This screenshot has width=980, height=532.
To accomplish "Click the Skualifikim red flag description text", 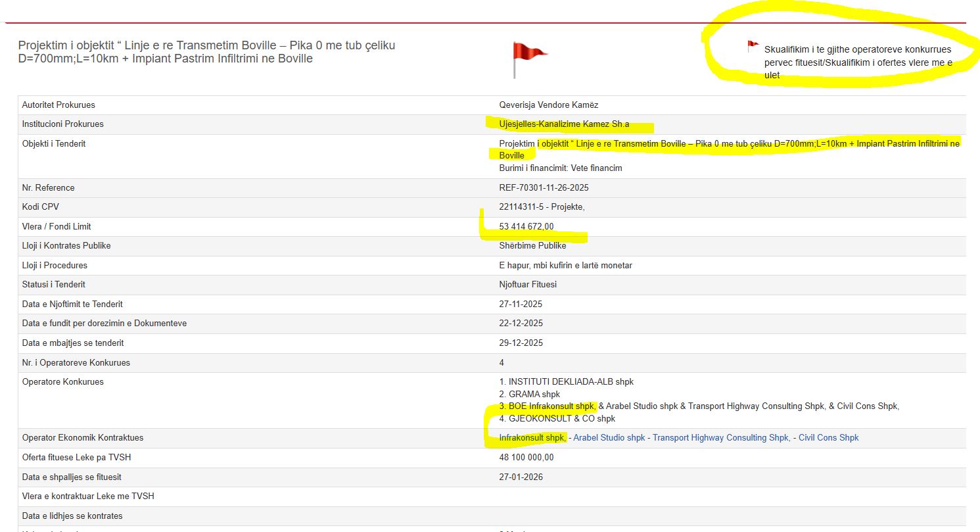I will point(857,62).
